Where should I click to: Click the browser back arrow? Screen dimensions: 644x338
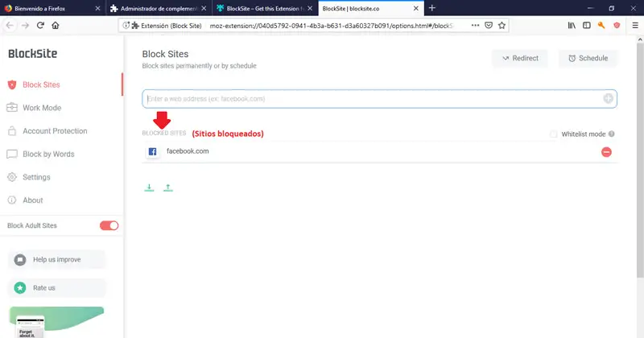10,26
